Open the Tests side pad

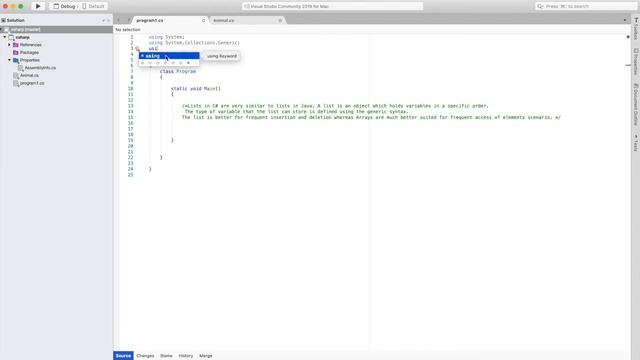[x=636, y=142]
